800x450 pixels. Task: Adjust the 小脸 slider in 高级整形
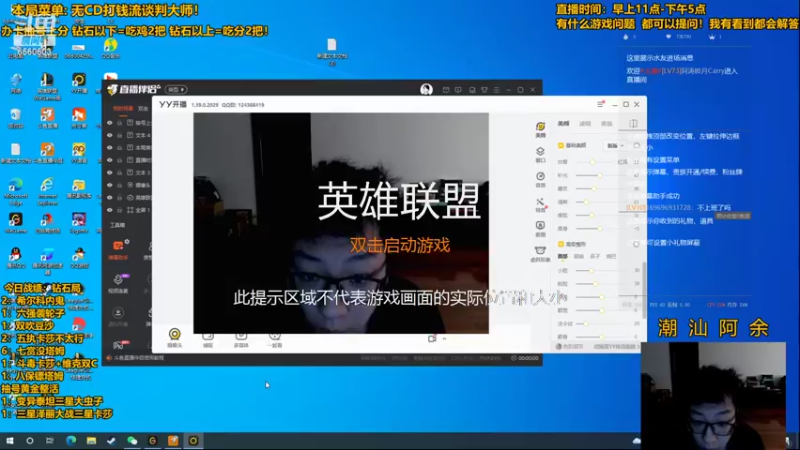tap(601, 270)
